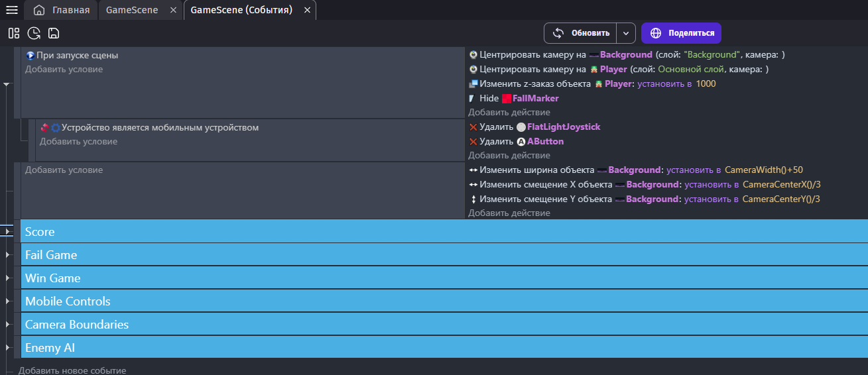Expand the Enemy AI event group

7,348
